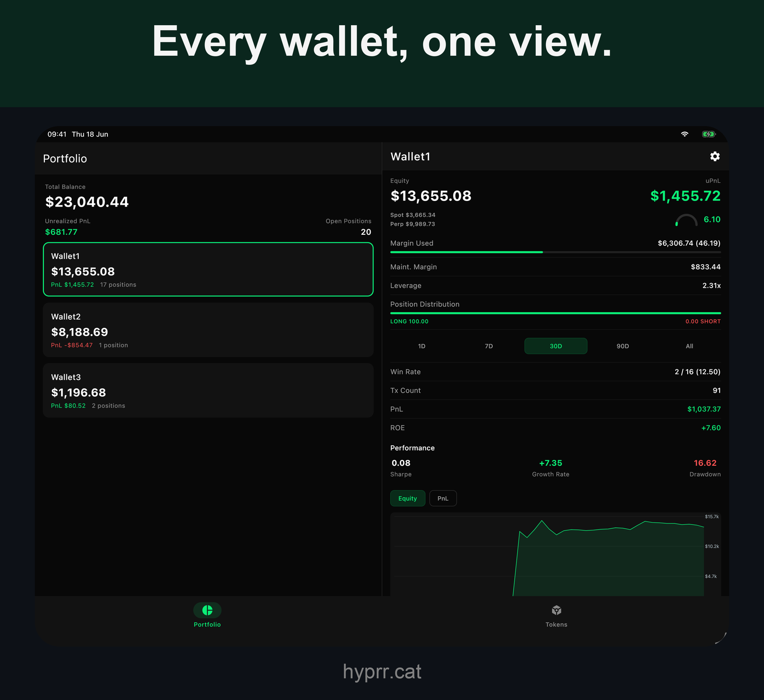Show the PnL chart
The width and height of the screenshot is (764, 700).
pyautogui.click(x=443, y=498)
